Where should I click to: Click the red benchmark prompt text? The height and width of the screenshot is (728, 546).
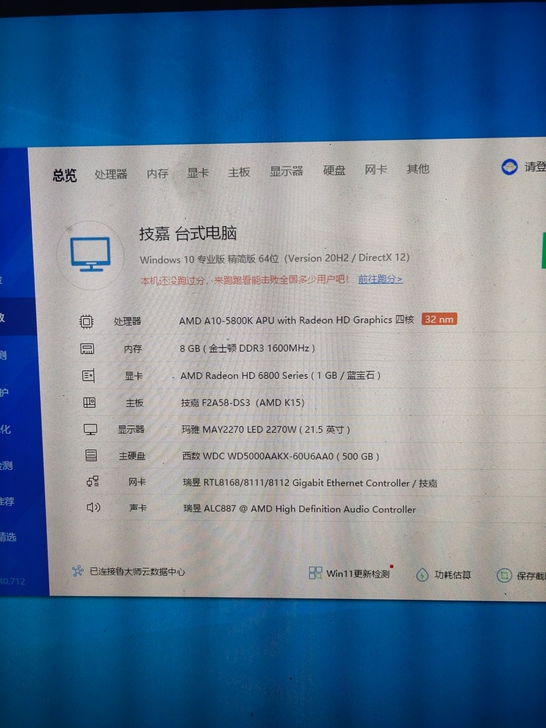click(245, 280)
